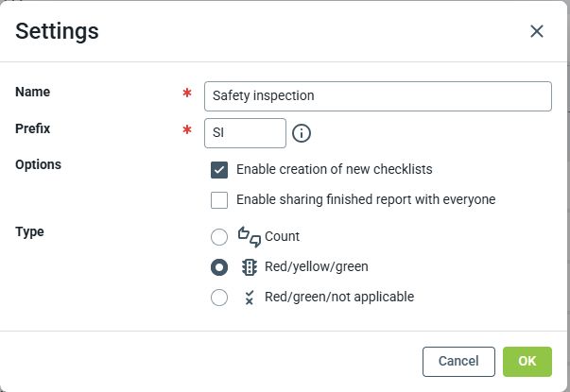The image size is (570, 392).
Task: Click the check/cross icon for not applicable type
Action: point(250,297)
